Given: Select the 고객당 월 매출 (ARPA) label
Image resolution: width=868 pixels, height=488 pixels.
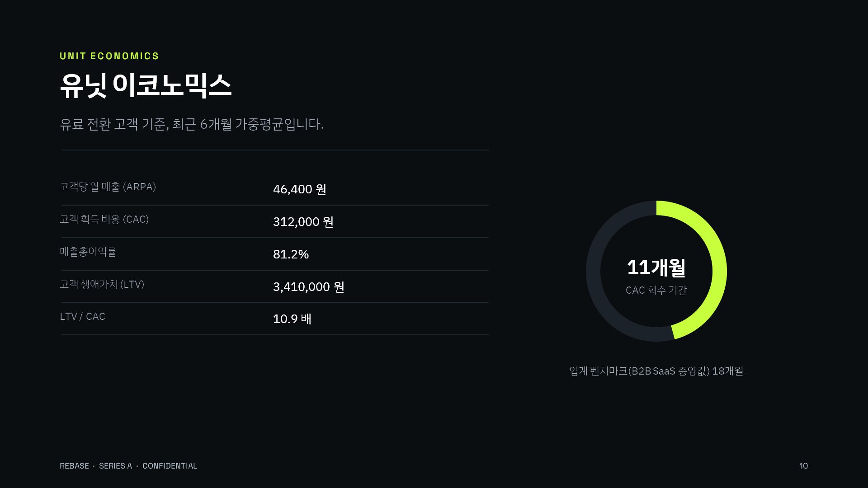Looking at the screenshot, I should click(x=108, y=187).
